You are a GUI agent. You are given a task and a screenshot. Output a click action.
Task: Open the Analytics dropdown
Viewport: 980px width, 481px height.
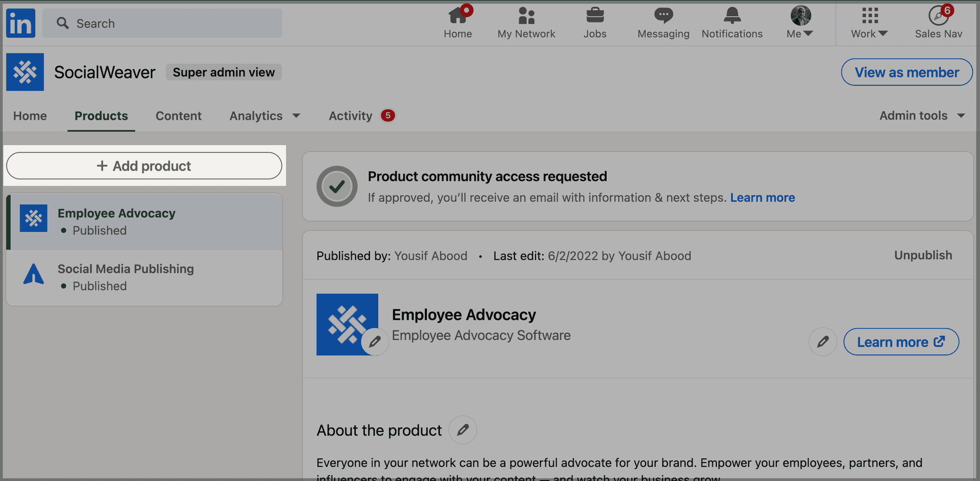coord(265,116)
